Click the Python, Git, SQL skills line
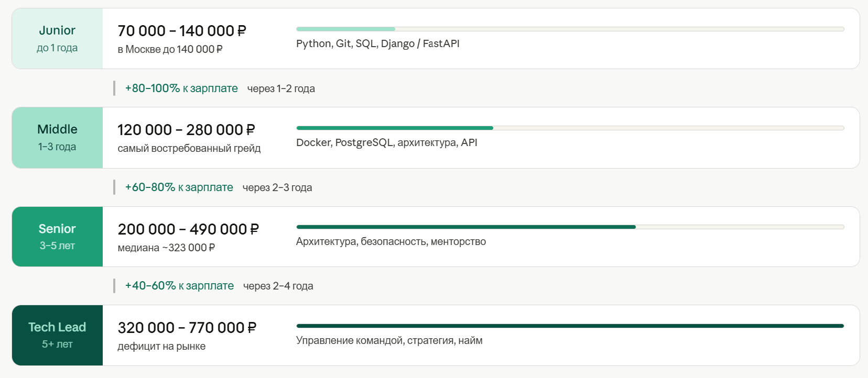Image resolution: width=868 pixels, height=378 pixels. click(x=377, y=43)
